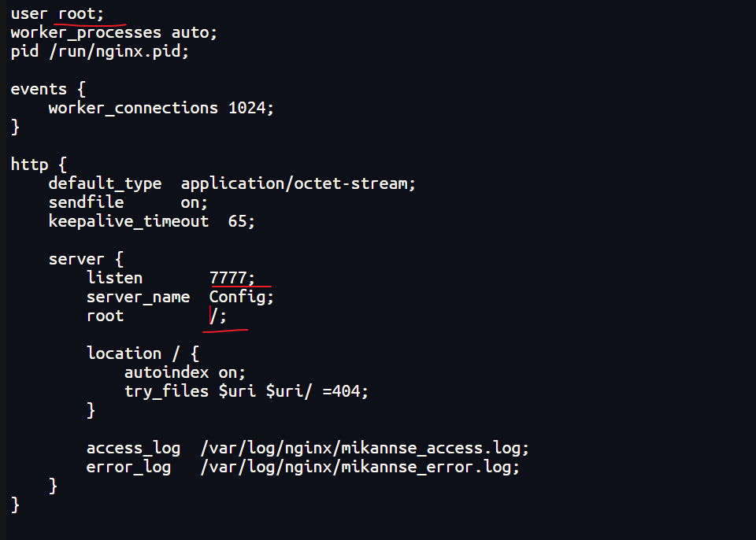The width and height of the screenshot is (756, 540).
Task: Click the 'default_type' directive
Action: 105,183
